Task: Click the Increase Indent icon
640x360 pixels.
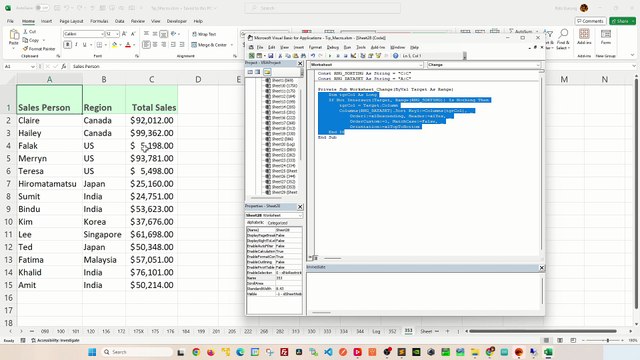Action: (182, 44)
